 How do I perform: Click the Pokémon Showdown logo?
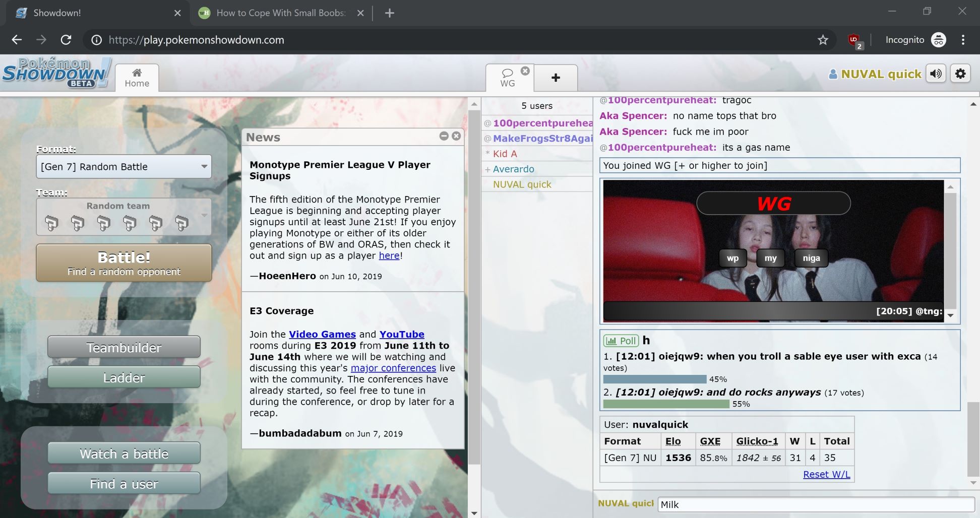click(x=56, y=73)
